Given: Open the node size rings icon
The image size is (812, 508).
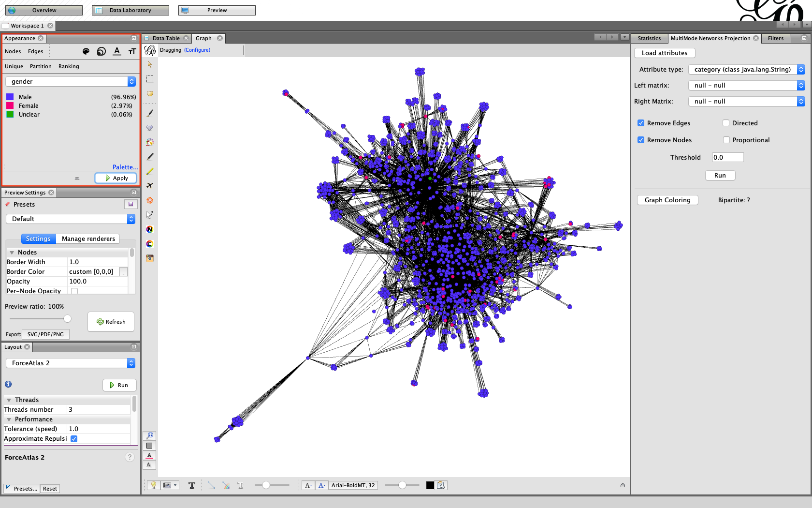Looking at the screenshot, I should pyautogui.click(x=101, y=51).
